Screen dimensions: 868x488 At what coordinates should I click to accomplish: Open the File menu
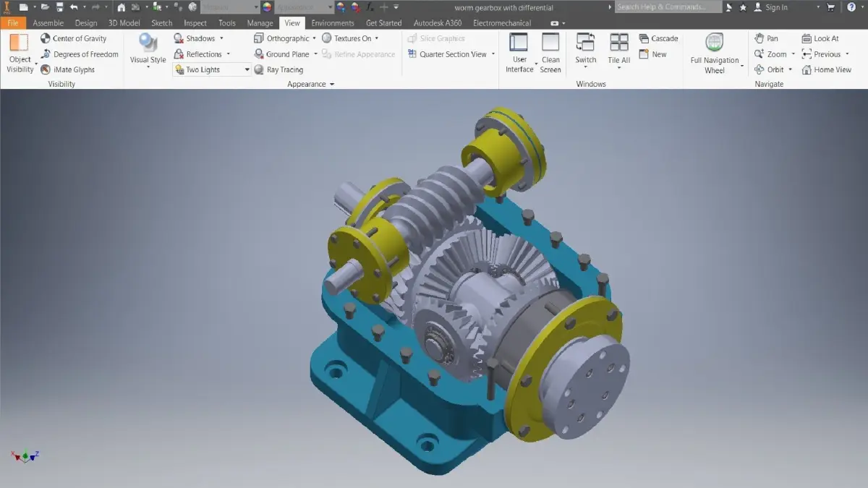click(x=13, y=23)
